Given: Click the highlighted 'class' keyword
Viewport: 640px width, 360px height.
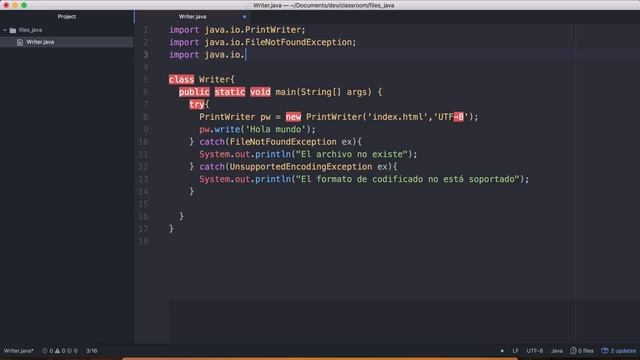Looking at the screenshot, I should pos(181,80).
